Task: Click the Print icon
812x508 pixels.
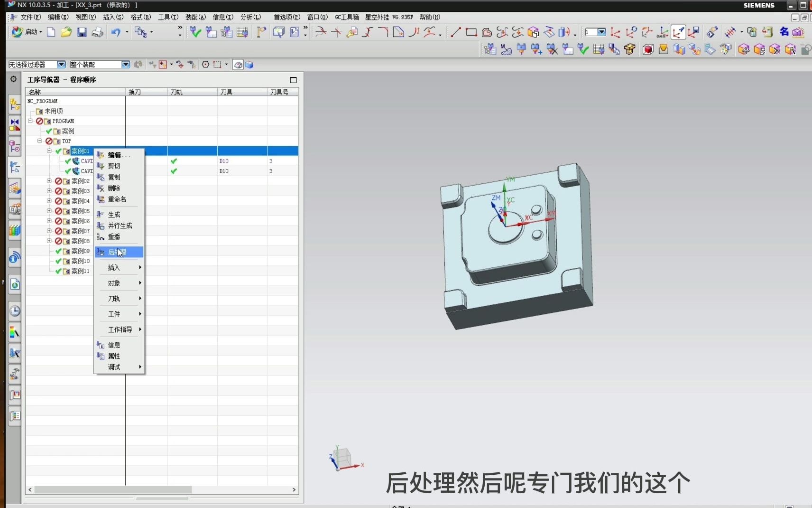Action: click(x=98, y=32)
